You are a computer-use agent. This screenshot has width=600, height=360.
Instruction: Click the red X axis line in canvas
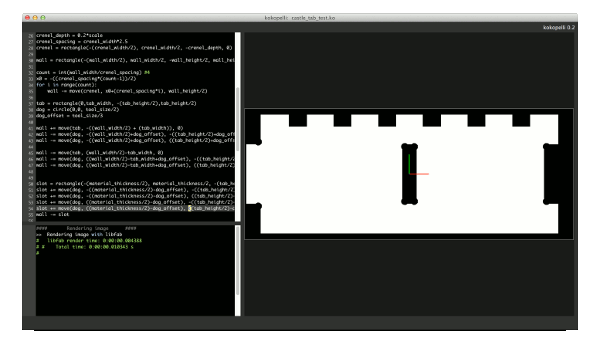419,174
